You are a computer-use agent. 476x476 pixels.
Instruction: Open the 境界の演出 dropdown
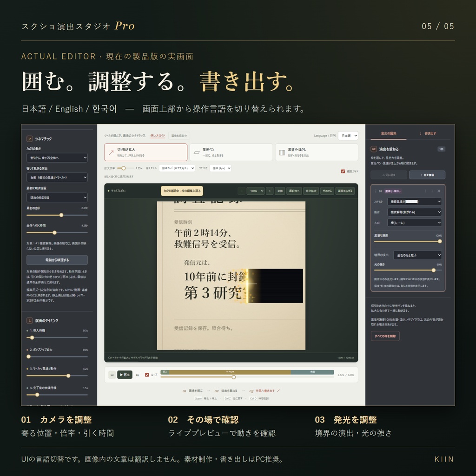(x=417, y=255)
